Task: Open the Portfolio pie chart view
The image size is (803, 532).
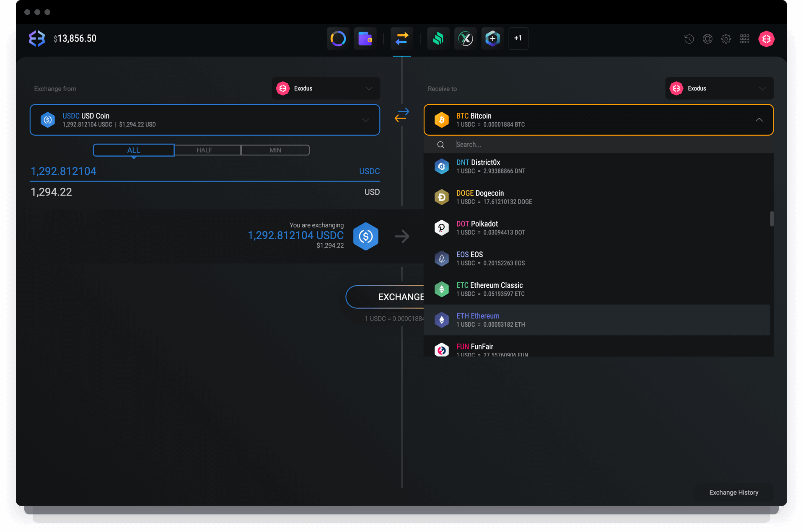Action: 338,38
